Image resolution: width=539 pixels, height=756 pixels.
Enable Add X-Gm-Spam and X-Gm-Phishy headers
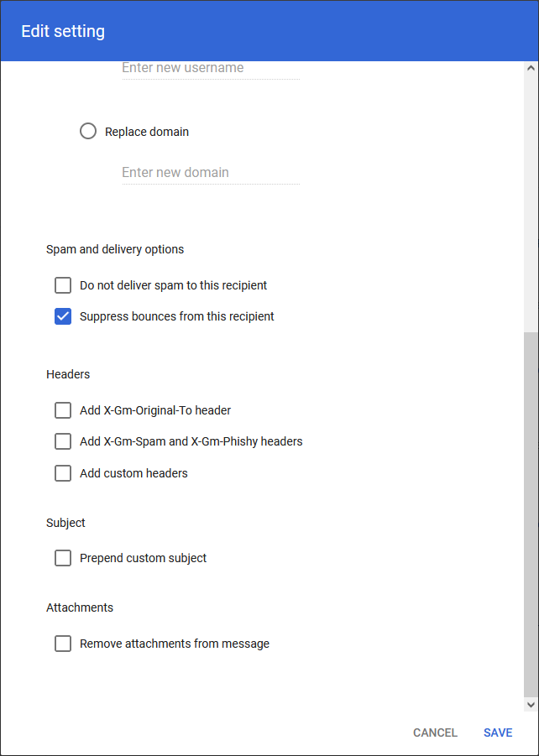tap(63, 441)
